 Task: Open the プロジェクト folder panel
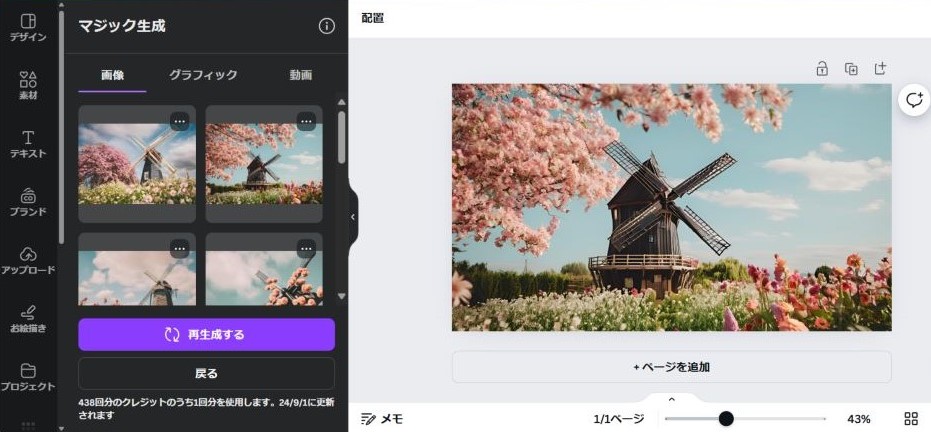tap(28, 377)
